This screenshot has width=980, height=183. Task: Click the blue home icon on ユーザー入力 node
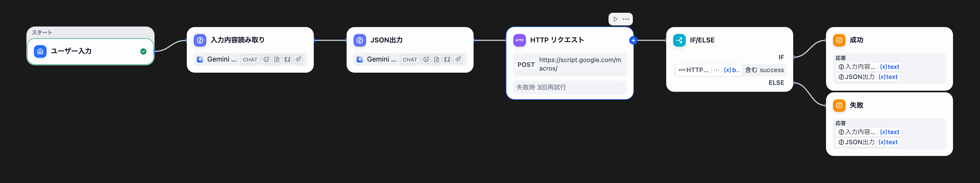tap(40, 51)
